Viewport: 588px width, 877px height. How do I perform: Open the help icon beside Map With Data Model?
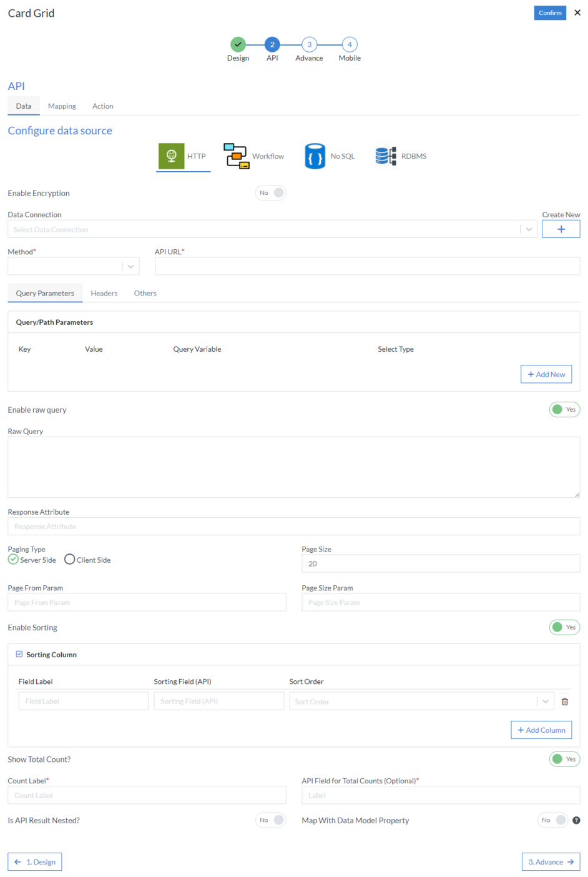pyautogui.click(x=576, y=820)
